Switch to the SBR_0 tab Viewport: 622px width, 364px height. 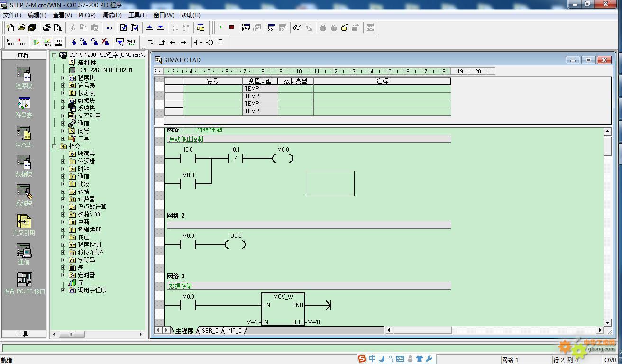tap(210, 330)
